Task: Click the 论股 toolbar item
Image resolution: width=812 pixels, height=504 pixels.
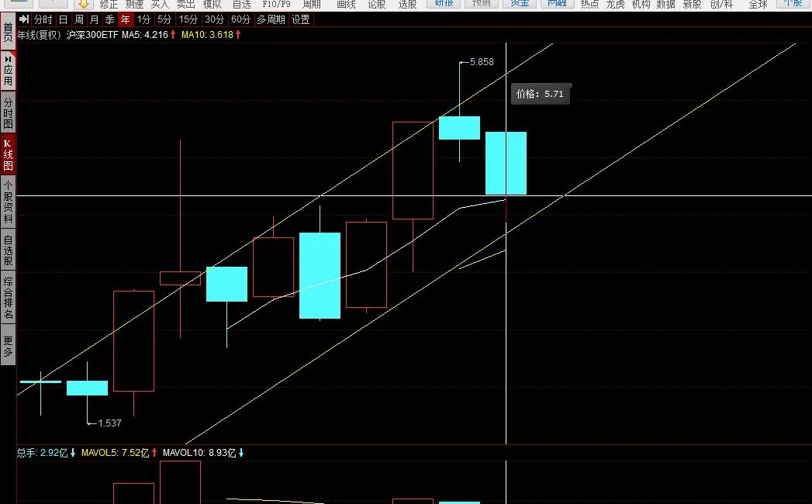Action: pyautogui.click(x=376, y=4)
